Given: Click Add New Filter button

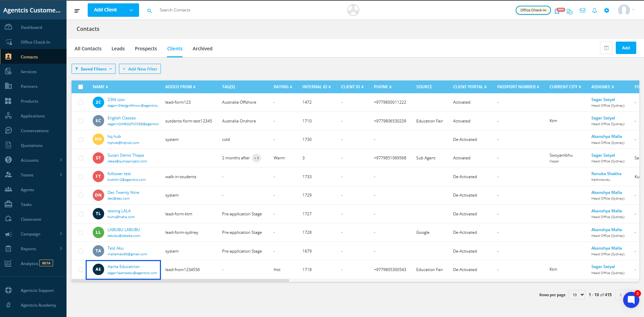Looking at the screenshot, I should (140, 69).
